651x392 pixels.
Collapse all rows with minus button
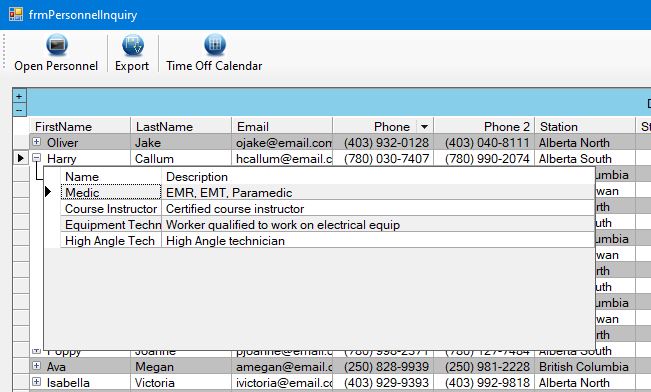tap(19, 110)
